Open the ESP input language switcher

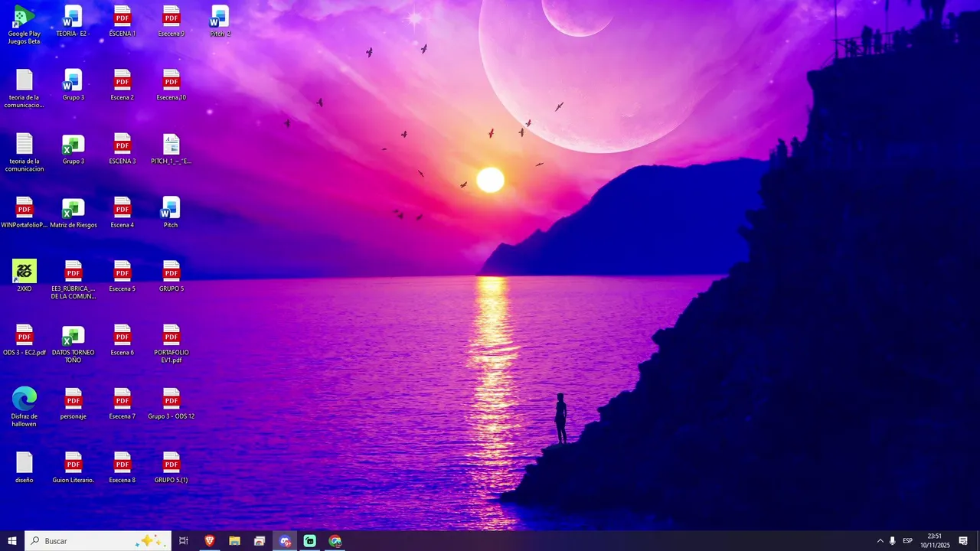point(907,541)
